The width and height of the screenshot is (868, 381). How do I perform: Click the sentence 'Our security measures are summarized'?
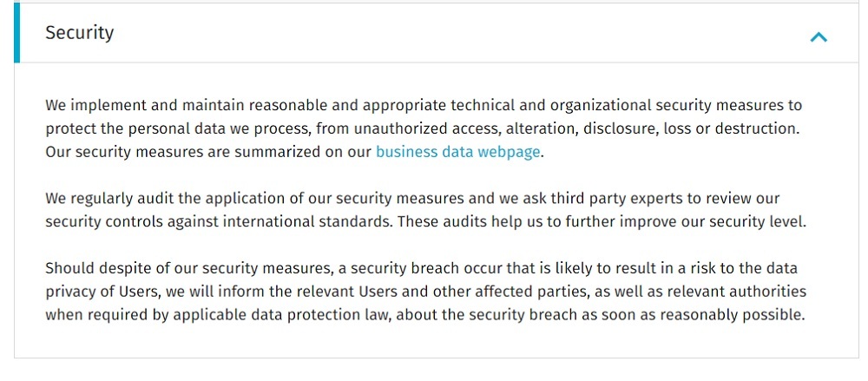(x=294, y=152)
